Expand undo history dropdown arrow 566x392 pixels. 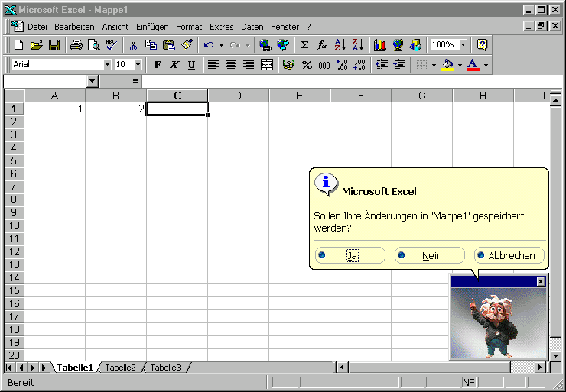click(x=221, y=45)
